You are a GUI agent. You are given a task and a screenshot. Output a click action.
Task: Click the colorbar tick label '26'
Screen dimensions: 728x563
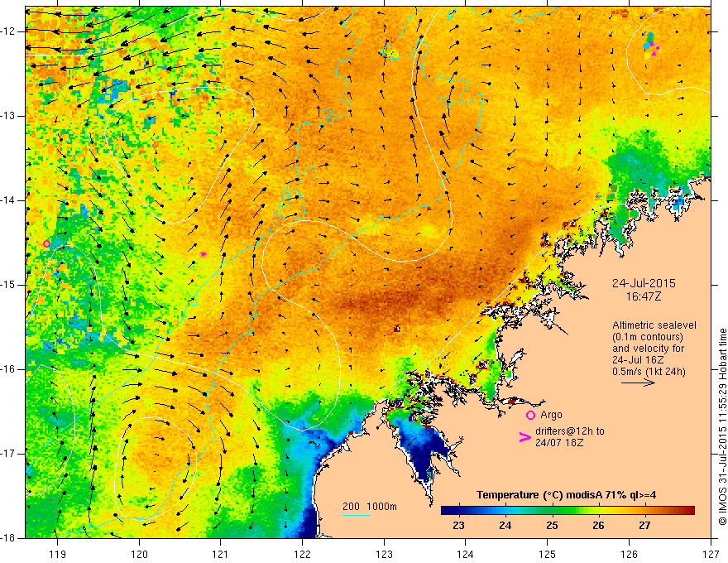[598, 526]
